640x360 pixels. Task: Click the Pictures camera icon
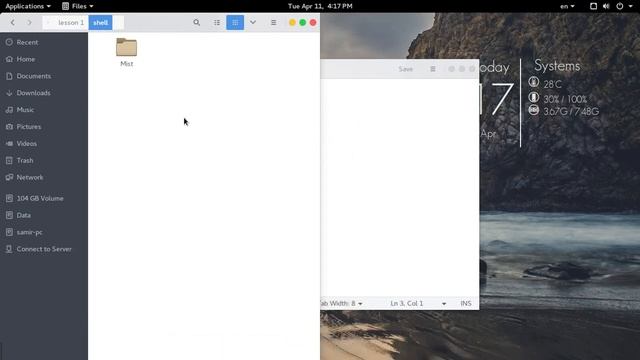9,127
